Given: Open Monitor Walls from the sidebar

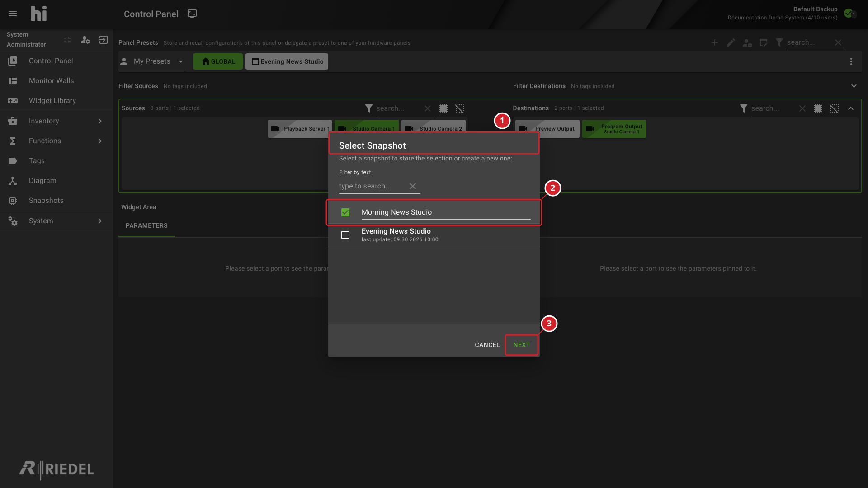Looking at the screenshot, I should pyautogui.click(x=56, y=81).
